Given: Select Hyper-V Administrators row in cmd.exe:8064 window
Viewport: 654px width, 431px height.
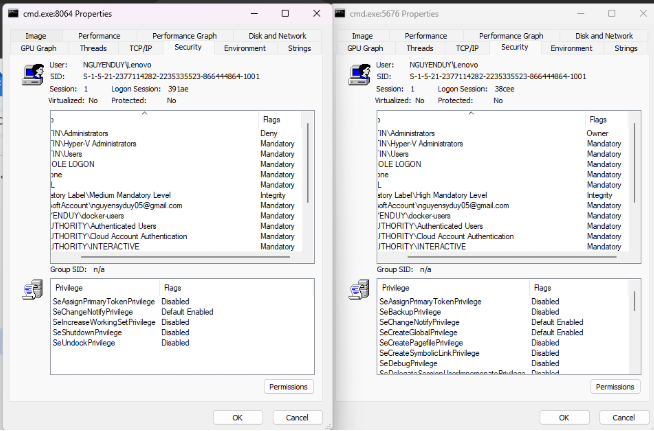Looking at the screenshot, I should tap(176, 144).
